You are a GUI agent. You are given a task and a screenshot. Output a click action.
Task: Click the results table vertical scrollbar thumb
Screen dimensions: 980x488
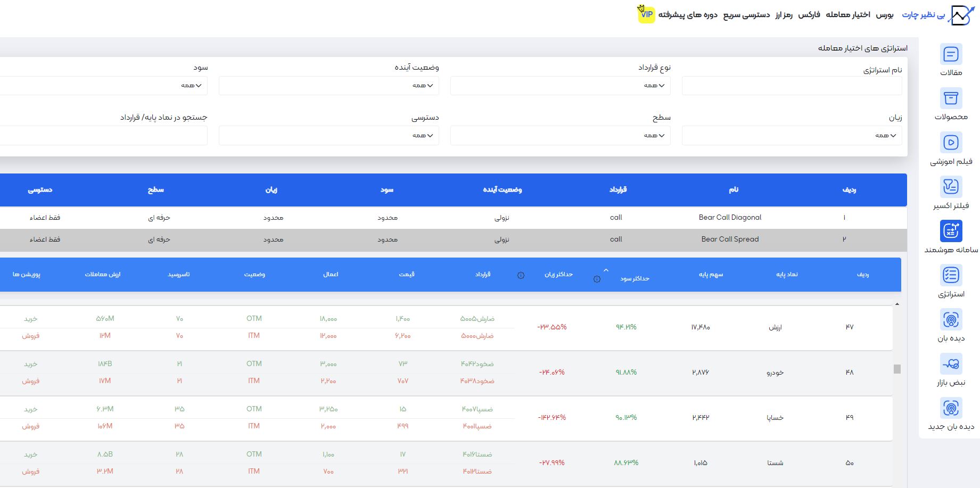pos(897,369)
